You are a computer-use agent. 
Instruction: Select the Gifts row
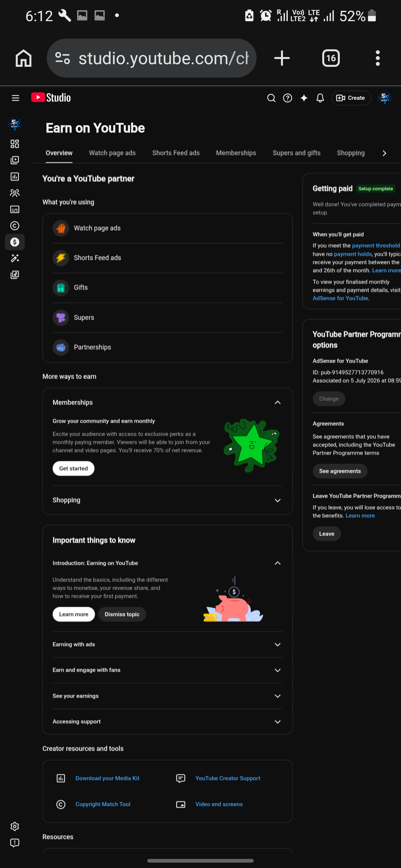click(x=167, y=287)
